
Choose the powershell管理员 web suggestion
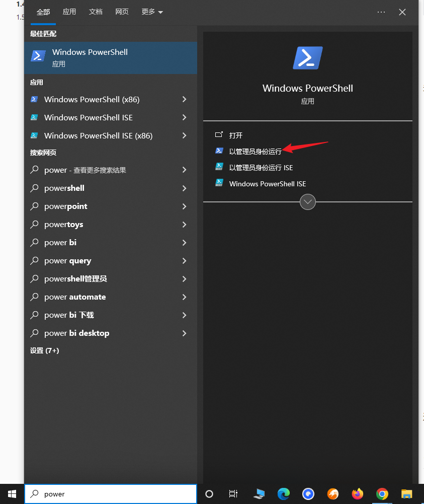75,279
